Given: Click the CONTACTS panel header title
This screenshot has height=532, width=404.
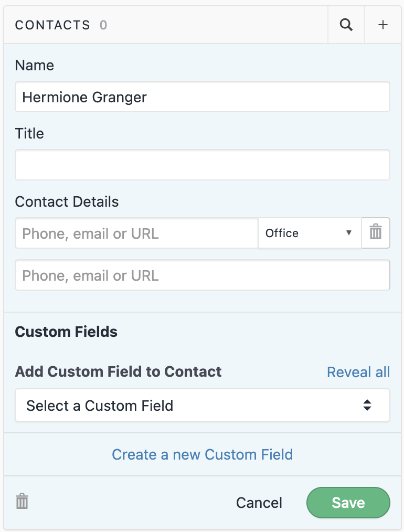Looking at the screenshot, I should pyautogui.click(x=52, y=25).
